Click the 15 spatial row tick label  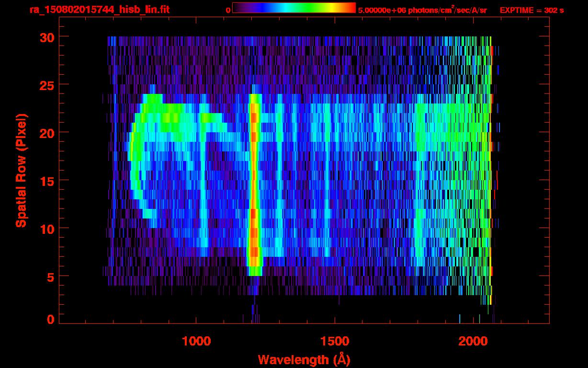click(x=47, y=181)
